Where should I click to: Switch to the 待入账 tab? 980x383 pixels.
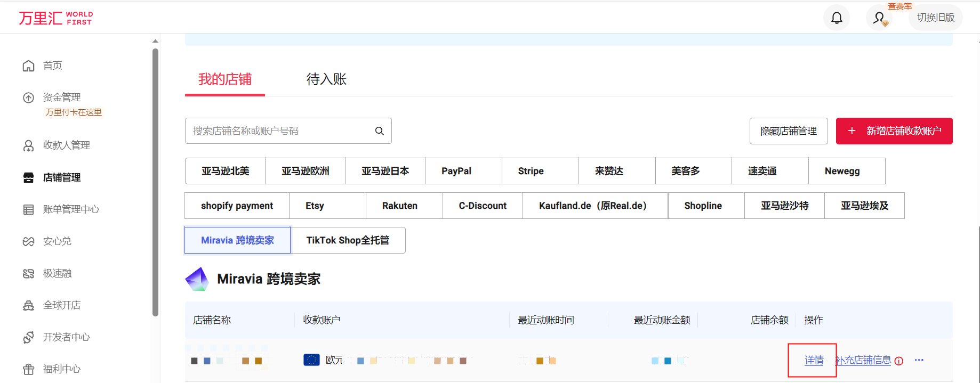point(326,79)
